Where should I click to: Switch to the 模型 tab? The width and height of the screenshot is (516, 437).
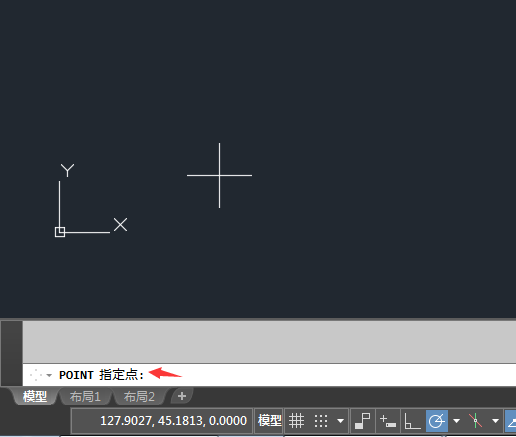click(x=35, y=397)
